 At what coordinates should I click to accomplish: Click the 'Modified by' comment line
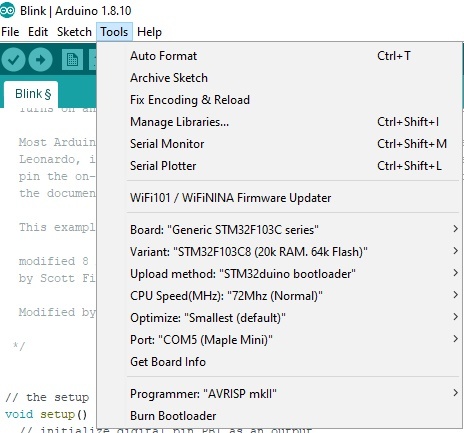(57, 312)
